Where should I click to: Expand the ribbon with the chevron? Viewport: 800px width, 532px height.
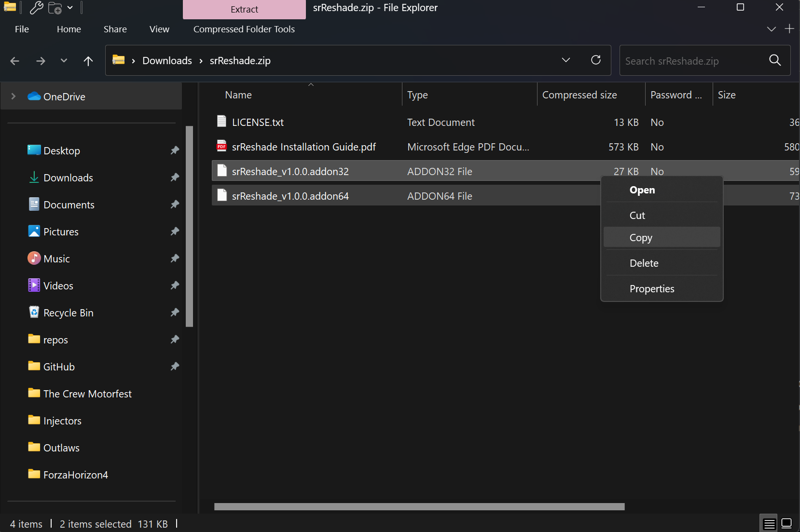tap(771, 29)
